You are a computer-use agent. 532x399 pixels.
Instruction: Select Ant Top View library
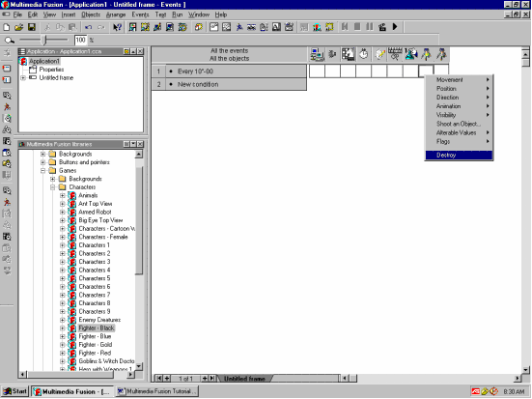pyautogui.click(x=95, y=204)
